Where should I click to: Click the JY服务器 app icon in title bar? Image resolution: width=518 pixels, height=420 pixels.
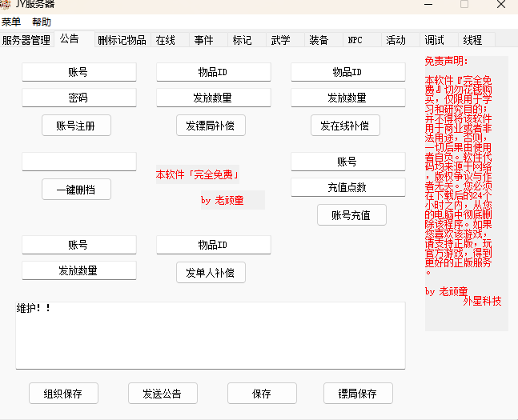coord(5,4)
